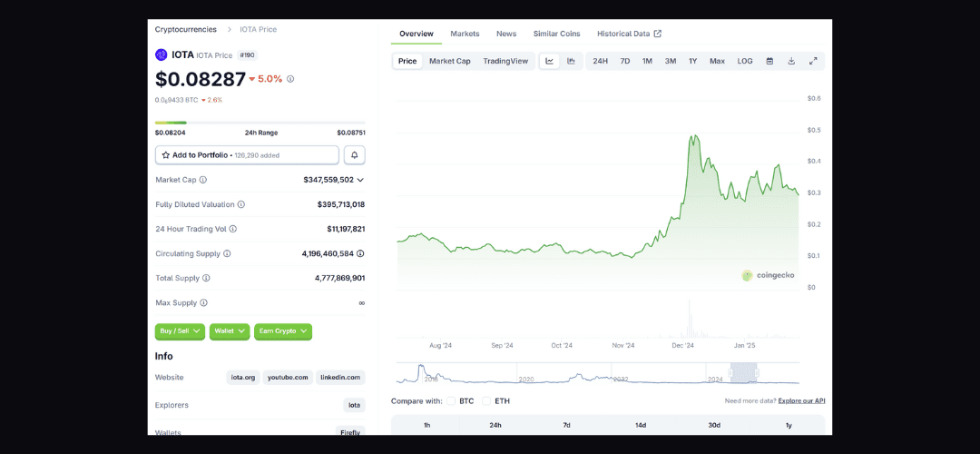Switch to Overview tab
The image size is (980, 454).
point(416,34)
